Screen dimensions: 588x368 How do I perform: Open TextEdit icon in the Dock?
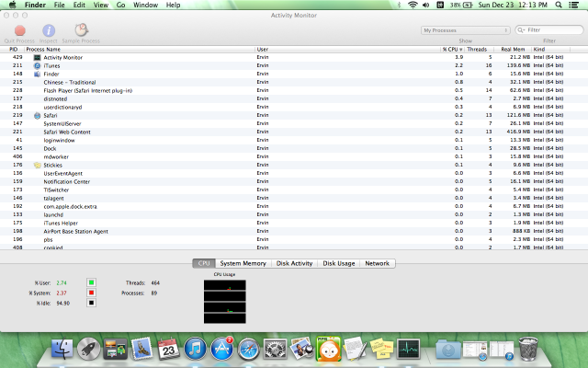355,350
